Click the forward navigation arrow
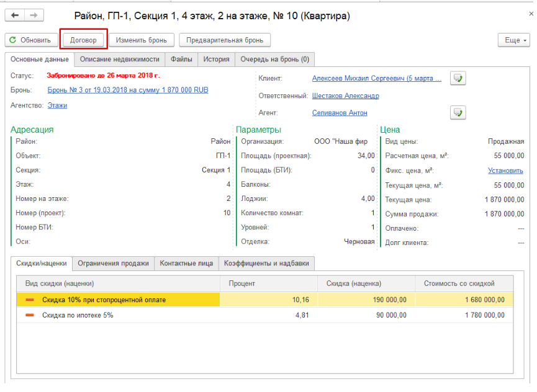Viewport: 537px width, 392px height. (x=34, y=14)
